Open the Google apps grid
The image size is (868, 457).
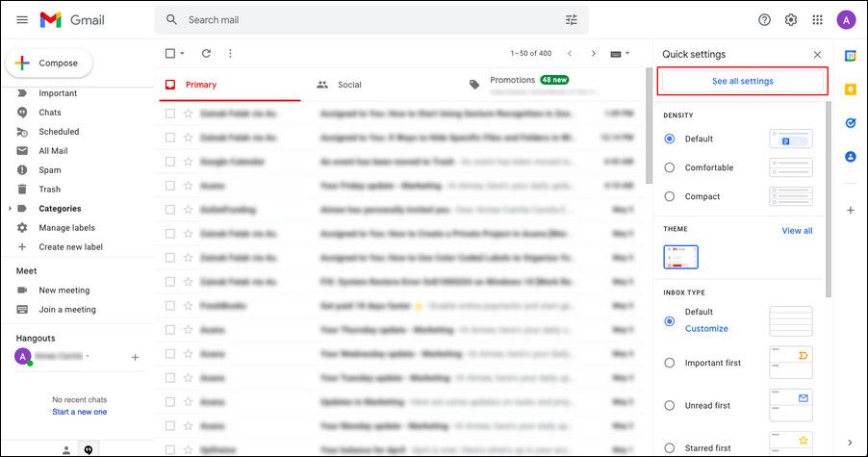coord(818,20)
